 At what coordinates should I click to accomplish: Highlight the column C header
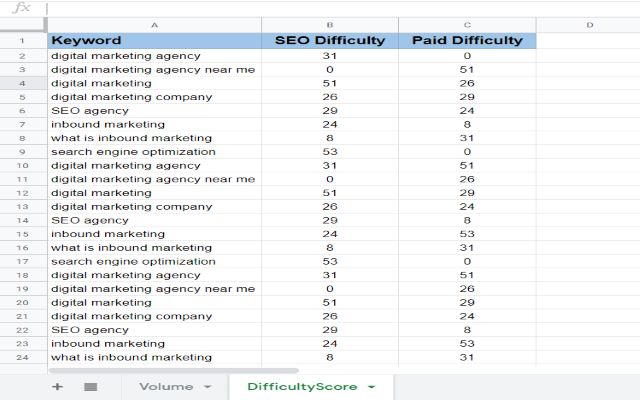click(x=467, y=25)
